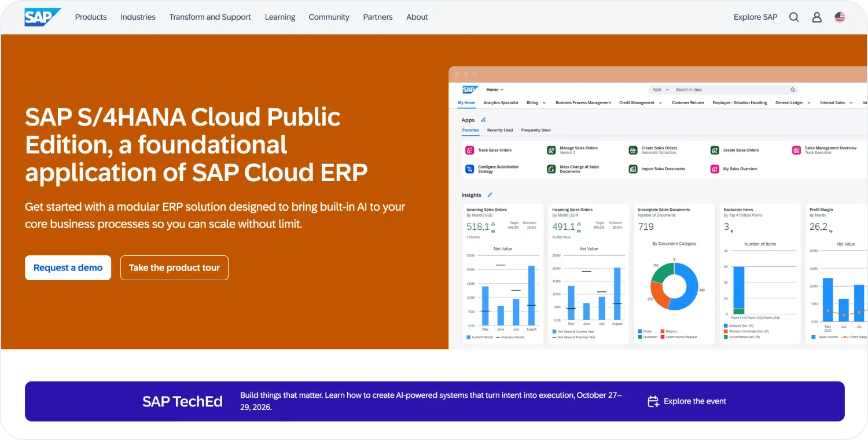
Task: Open the Community menu
Action: point(329,17)
